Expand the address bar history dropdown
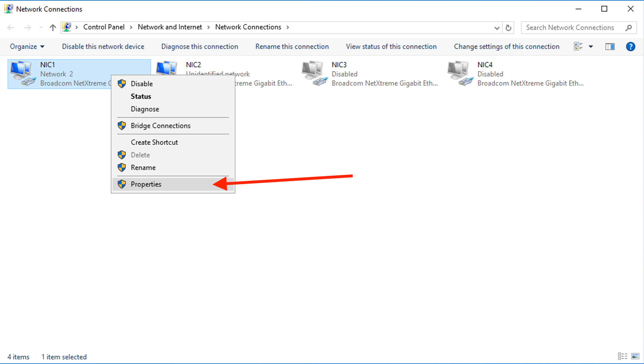 (x=497, y=28)
